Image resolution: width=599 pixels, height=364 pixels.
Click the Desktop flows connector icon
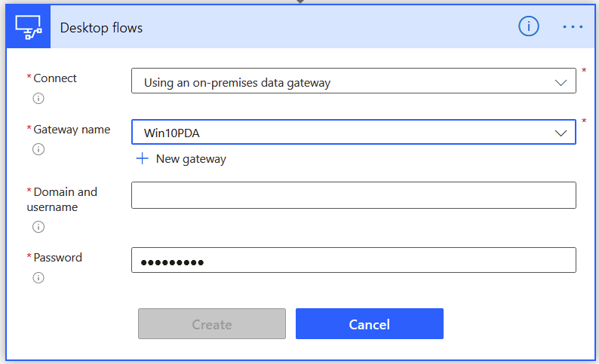(x=28, y=27)
